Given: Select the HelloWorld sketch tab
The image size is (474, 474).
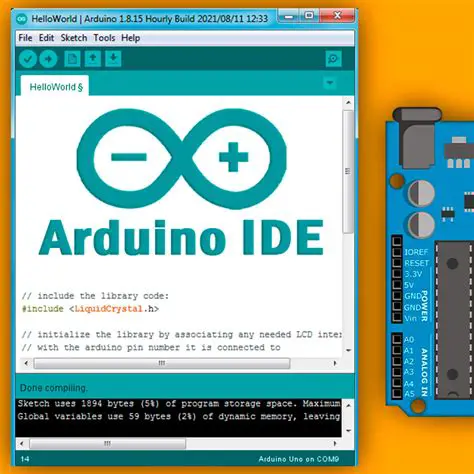Looking at the screenshot, I should [55, 86].
